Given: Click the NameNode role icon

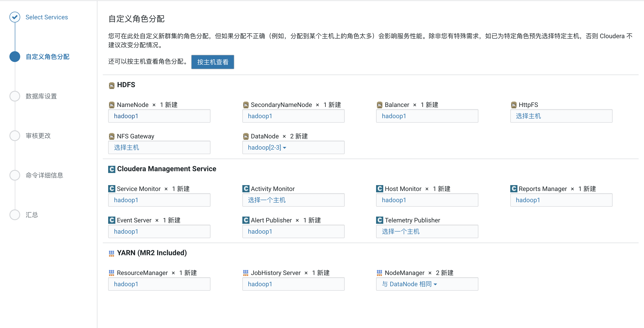Looking at the screenshot, I should pyautogui.click(x=112, y=105).
